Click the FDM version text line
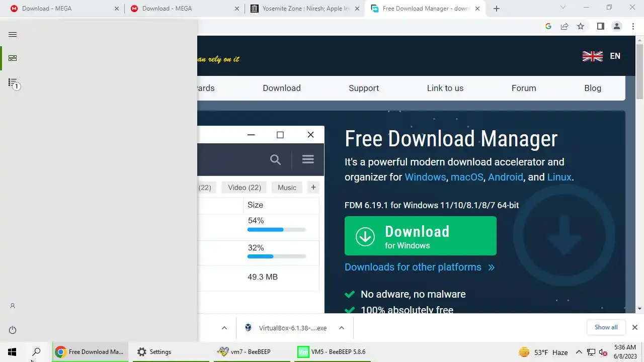This screenshot has width=644, height=362. 432,205
